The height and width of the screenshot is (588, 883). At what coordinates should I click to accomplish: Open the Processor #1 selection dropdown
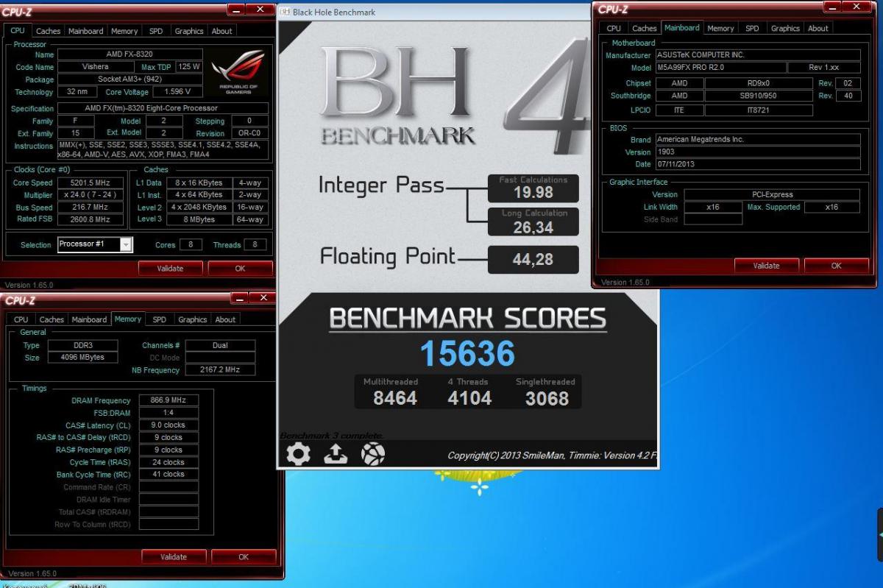[x=95, y=244]
